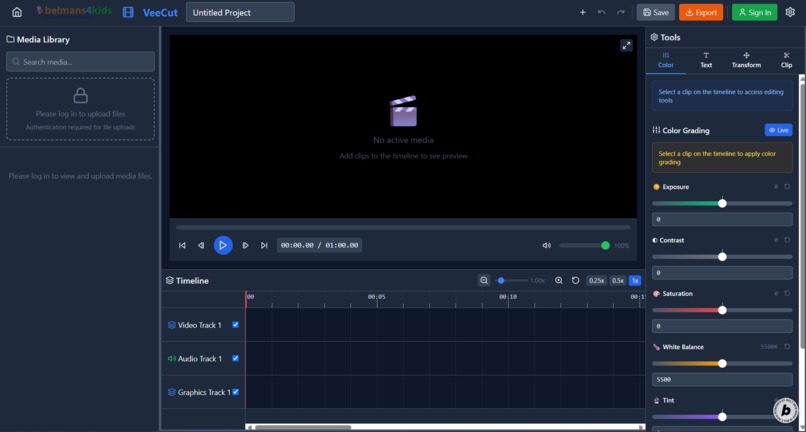Click the timecode display 00:00.00 / 01:00.00
The width and height of the screenshot is (806, 432).
(x=319, y=245)
